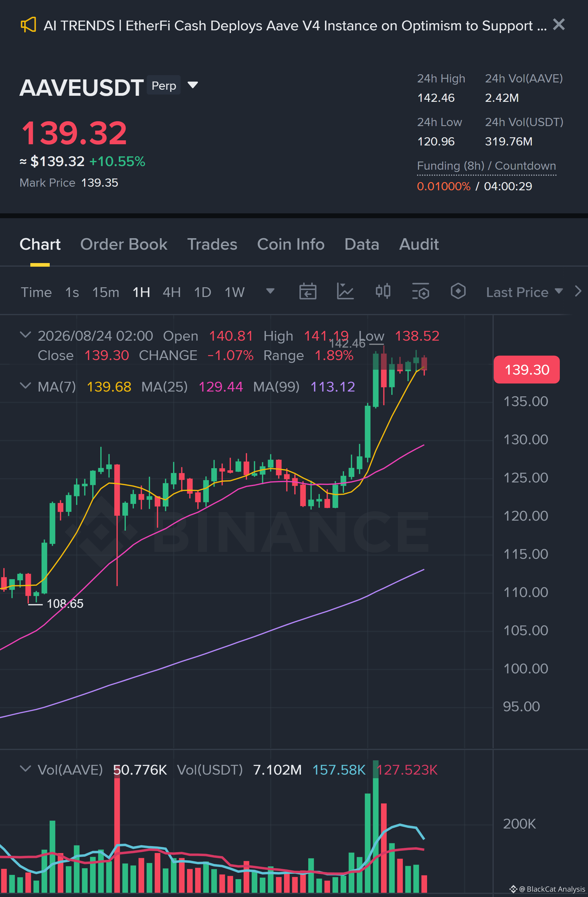The width and height of the screenshot is (588, 897).
Task: Click the hexagon chart tool icon
Action: click(458, 291)
